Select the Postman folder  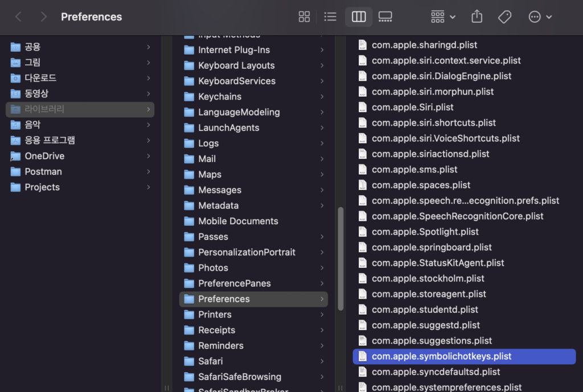click(x=43, y=172)
